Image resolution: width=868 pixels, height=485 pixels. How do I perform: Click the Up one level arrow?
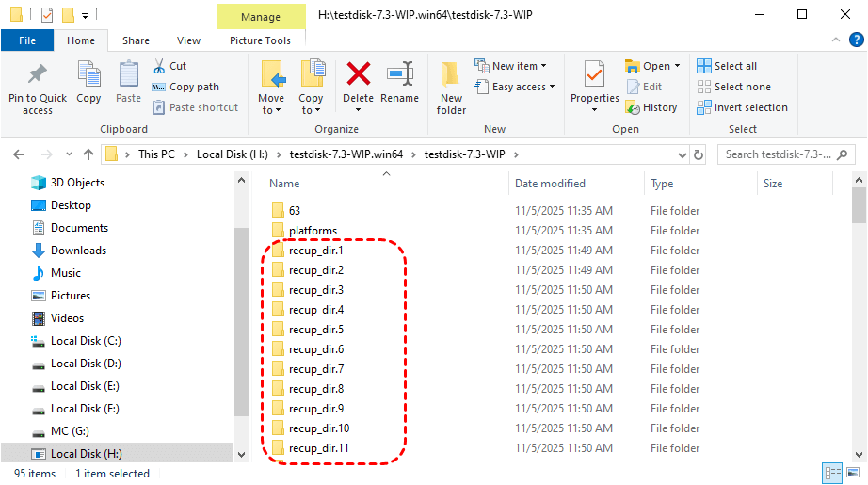88,154
